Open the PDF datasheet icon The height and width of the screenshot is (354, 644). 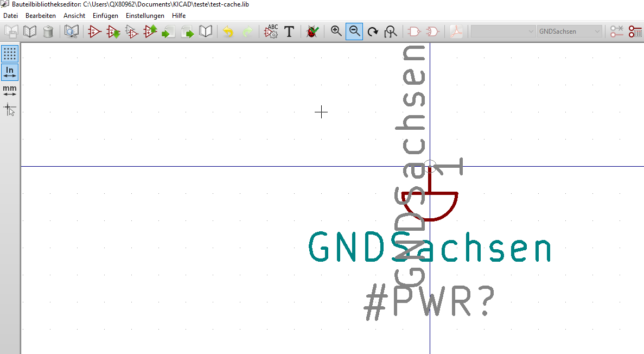pos(456,31)
